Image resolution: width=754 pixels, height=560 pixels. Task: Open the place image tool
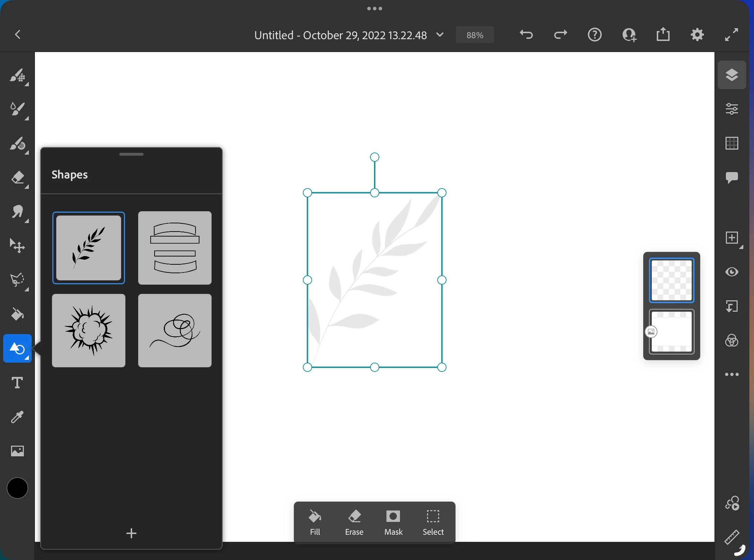click(x=17, y=451)
